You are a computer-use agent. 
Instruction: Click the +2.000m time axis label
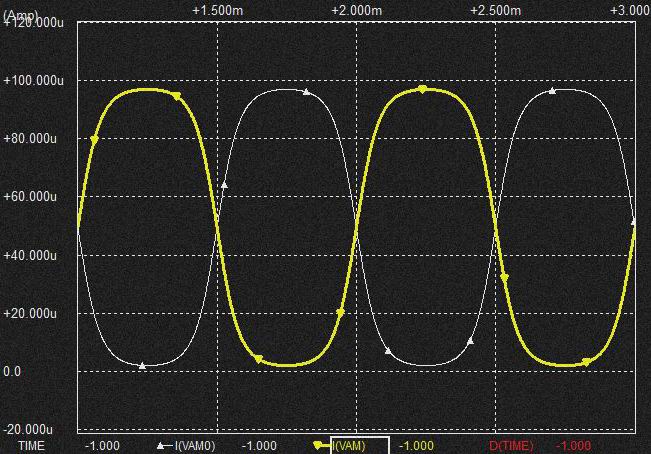357,9
